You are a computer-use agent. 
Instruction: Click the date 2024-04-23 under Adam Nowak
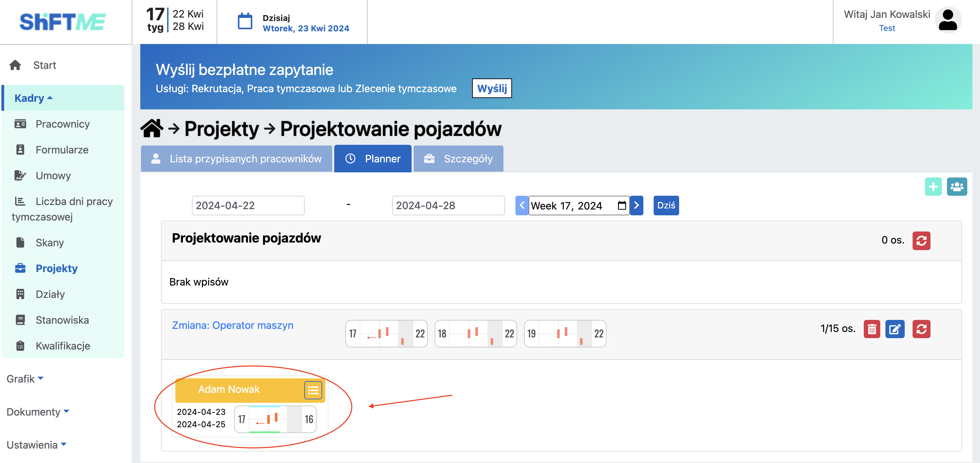tap(201, 412)
